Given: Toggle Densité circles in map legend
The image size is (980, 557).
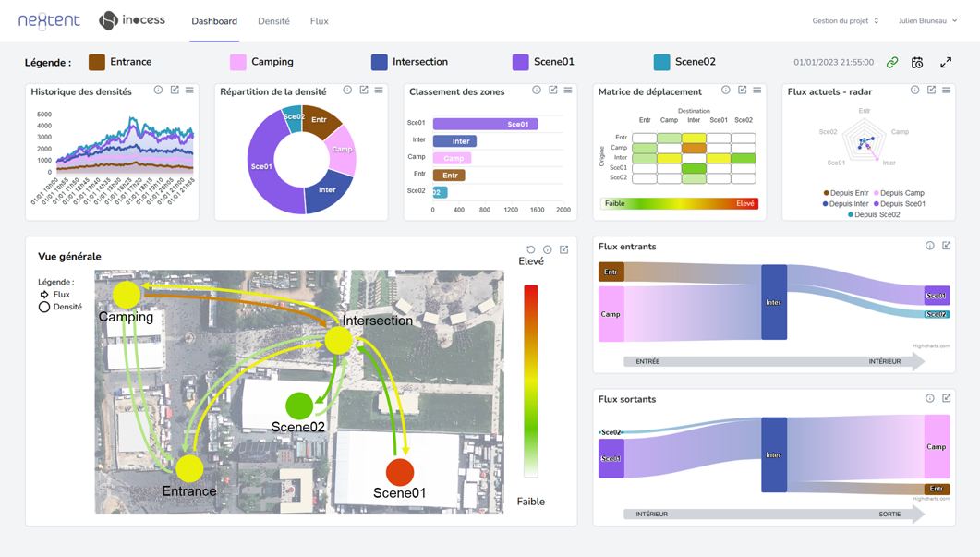Looking at the screenshot, I should click(61, 307).
